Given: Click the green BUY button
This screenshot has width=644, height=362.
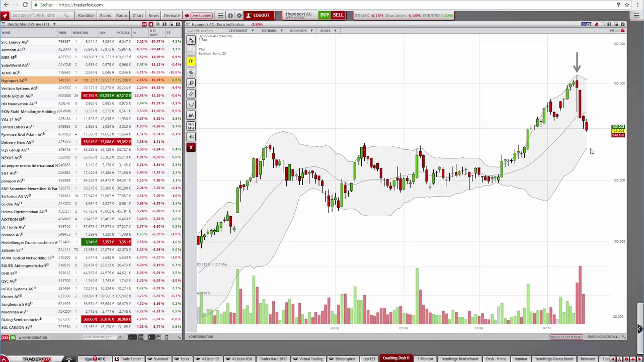Looking at the screenshot, I should [325, 15].
